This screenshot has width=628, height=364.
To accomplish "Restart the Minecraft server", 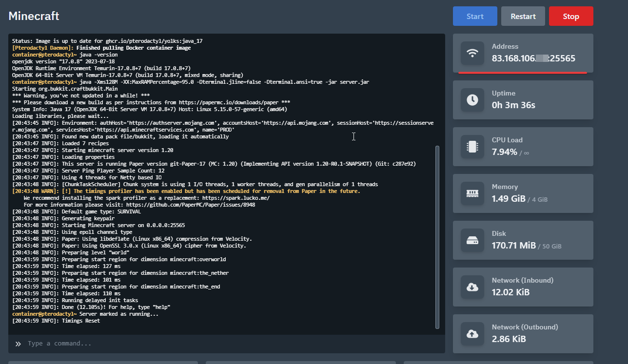I will point(523,16).
